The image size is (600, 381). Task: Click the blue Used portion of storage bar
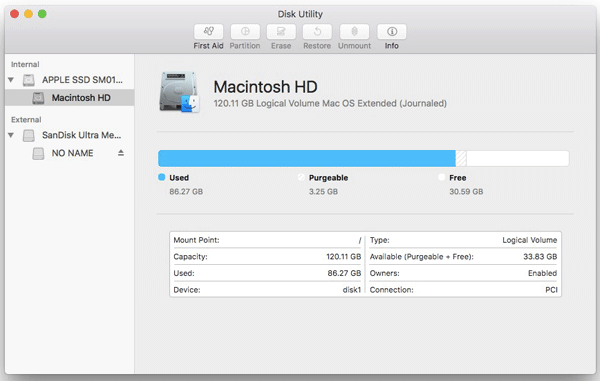coord(307,158)
